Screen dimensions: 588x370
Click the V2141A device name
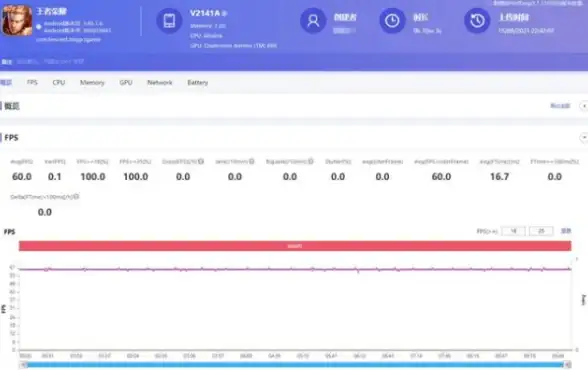coord(205,13)
